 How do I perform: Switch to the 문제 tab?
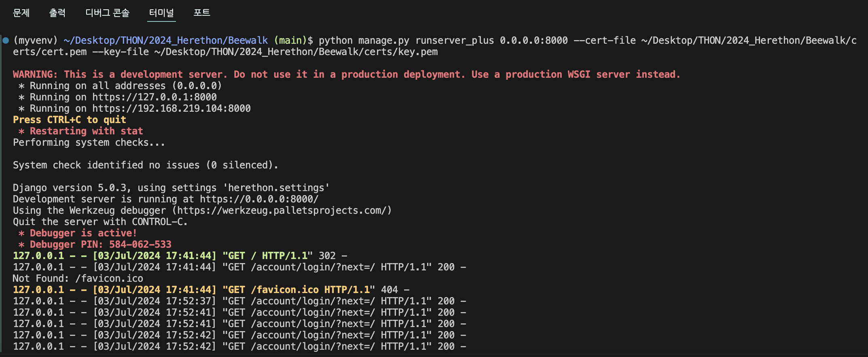(x=21, y=13)
